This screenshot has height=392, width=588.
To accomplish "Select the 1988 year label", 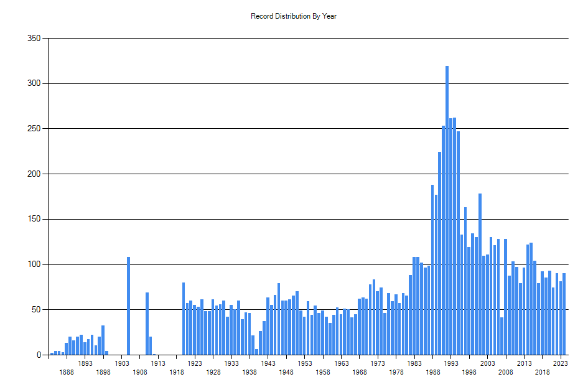I will (x=433, y=372).
